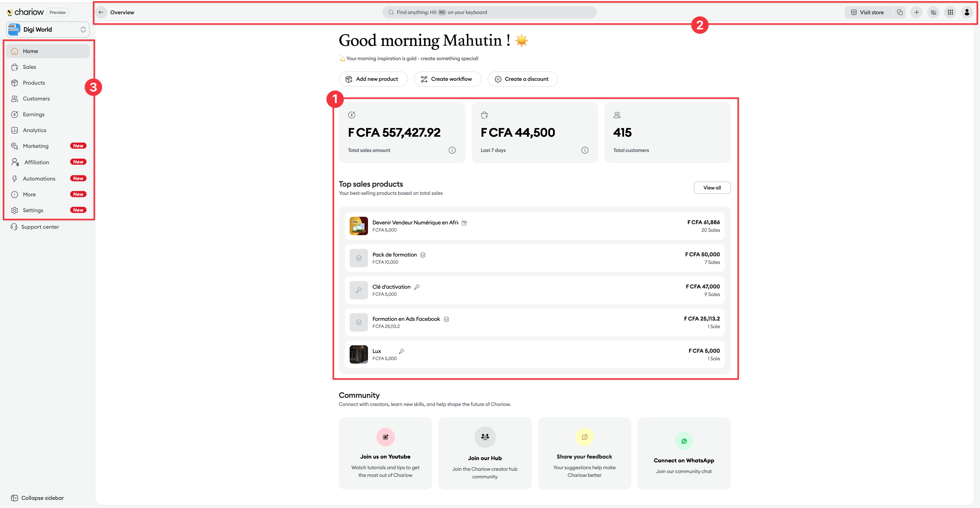Click the back arrow beside Overview
980x508 pixels.
[x=101, y=12]
